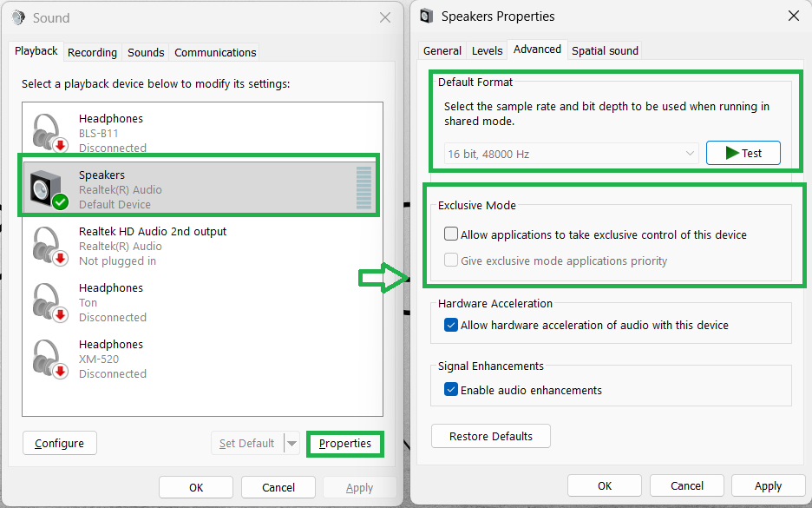812x508 pixels.
Task: Select the Headphones Ton device icon
Action: coord(49,303)
